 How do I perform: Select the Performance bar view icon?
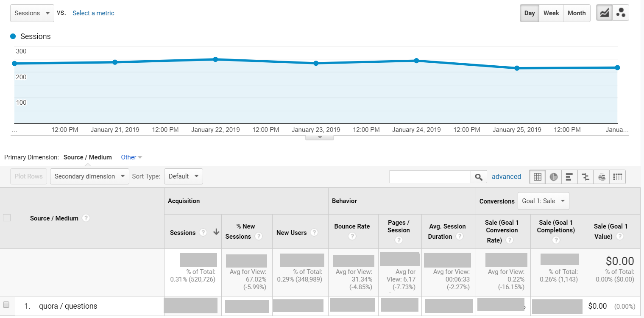click(x=569, y=177)
